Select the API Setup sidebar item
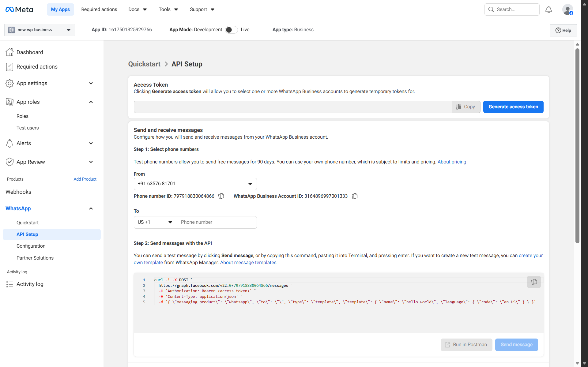Image resolution: width=588 pixels, height=367 pixels. tap(52, 234)
